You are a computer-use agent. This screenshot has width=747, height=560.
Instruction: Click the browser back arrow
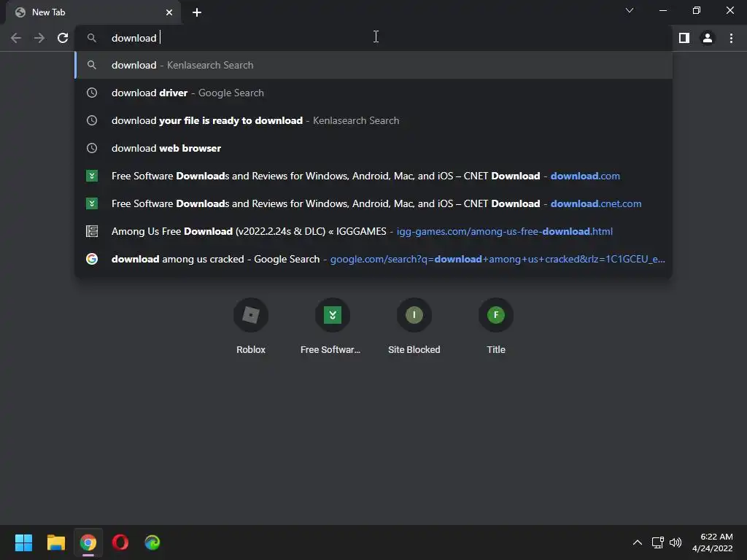coord(16,38)
